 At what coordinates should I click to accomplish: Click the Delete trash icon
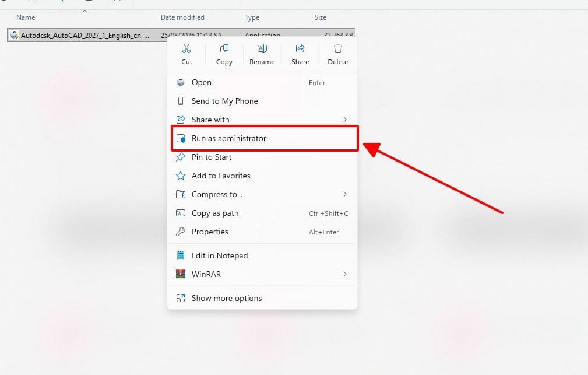338,49
